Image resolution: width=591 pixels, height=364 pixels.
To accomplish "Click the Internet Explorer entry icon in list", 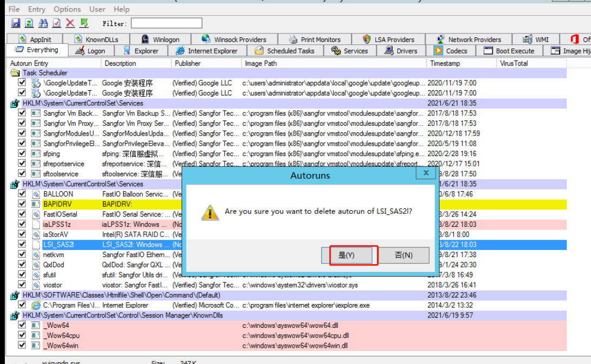I will coord(36,305).
